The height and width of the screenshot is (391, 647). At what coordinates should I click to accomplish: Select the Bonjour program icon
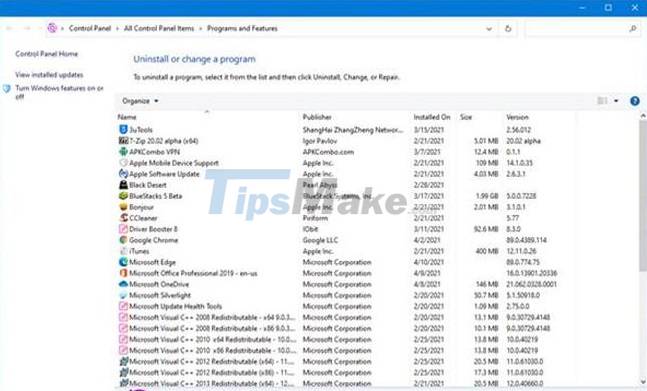point(123,207)
